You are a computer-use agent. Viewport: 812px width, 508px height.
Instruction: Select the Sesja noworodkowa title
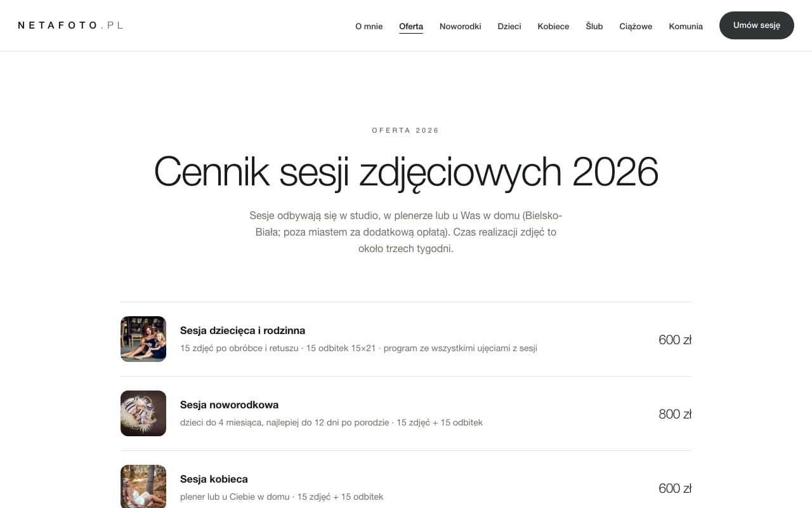(229, 404)
